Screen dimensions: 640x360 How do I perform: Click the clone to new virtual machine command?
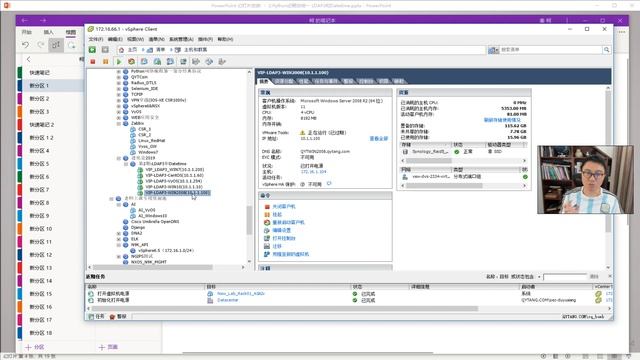point(291,254)
